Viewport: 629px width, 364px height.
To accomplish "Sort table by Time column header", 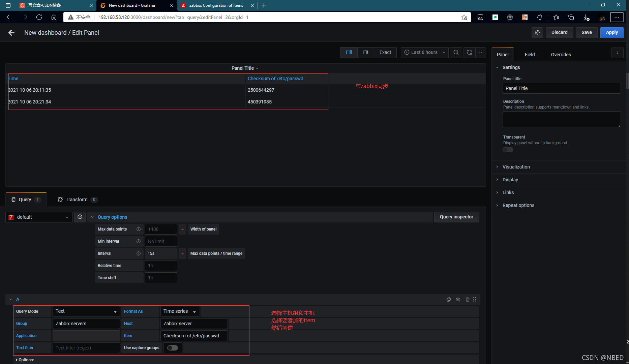I will pyautogui.click(x=13, y=79).
